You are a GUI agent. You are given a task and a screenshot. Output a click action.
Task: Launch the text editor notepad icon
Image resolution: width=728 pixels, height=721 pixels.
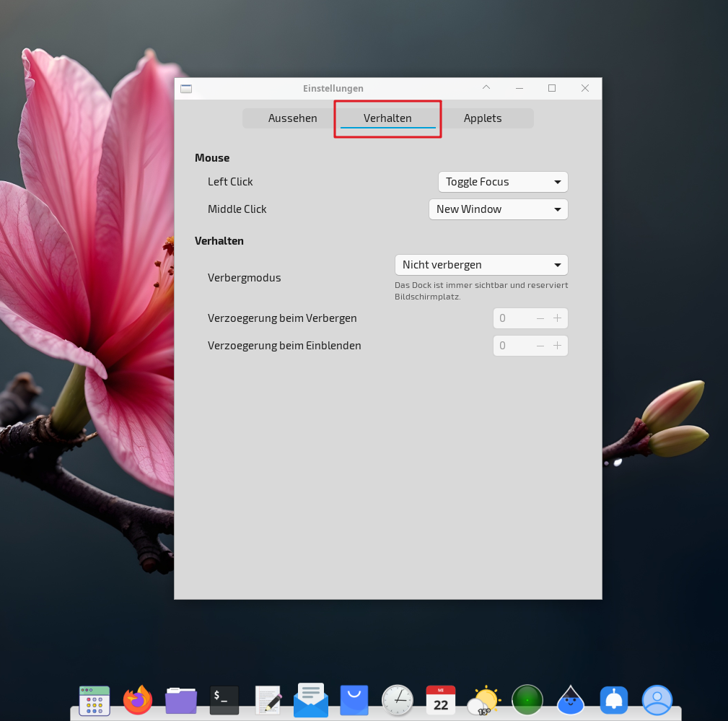coord(268,700)
